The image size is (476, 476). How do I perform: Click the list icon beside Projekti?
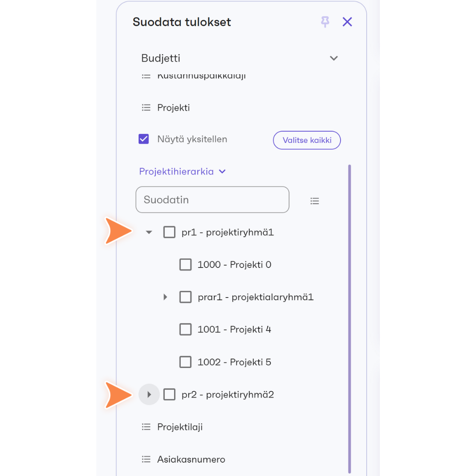point(146,108)
